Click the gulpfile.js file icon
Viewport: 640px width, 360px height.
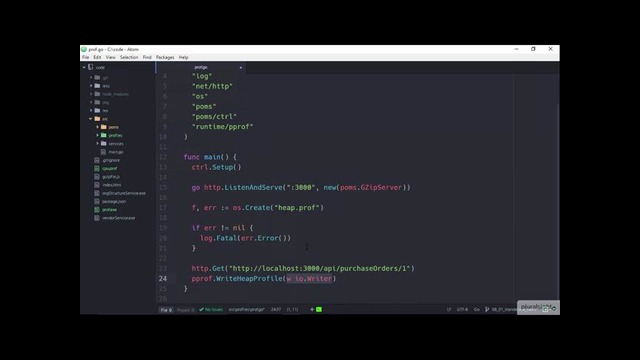tap(97, 176)
